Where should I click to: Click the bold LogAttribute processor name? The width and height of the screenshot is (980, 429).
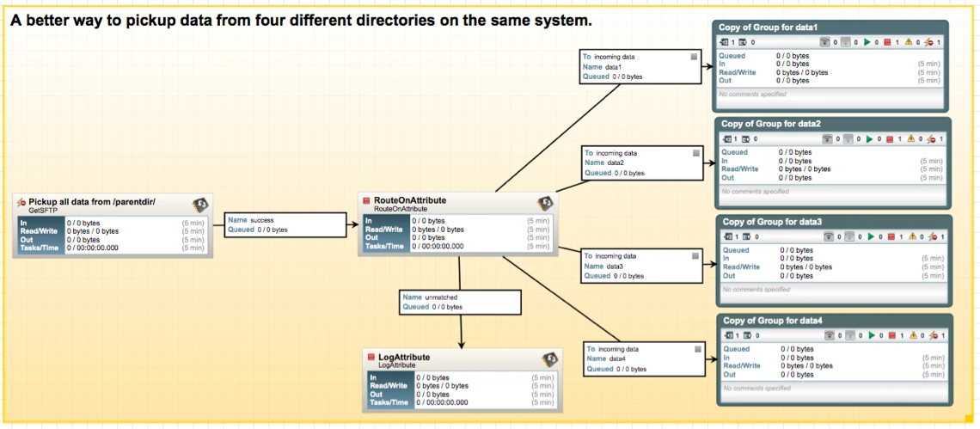[404, 357]
